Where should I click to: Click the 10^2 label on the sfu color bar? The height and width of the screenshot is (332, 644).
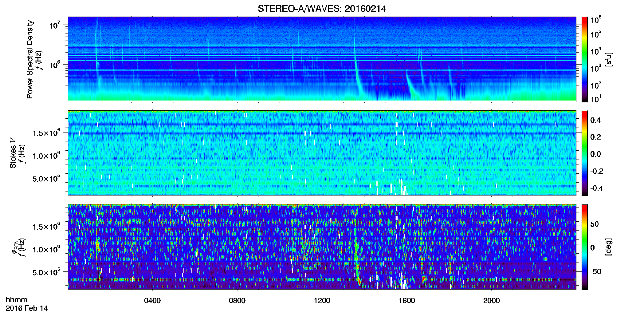coord(596,85)
